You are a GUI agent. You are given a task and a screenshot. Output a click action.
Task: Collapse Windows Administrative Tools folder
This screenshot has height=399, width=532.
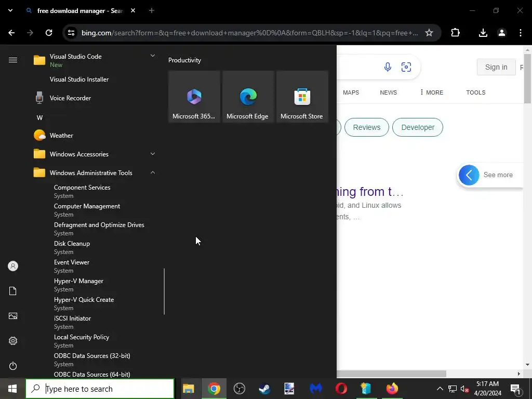pyautogui.click(x=153, y=172)
